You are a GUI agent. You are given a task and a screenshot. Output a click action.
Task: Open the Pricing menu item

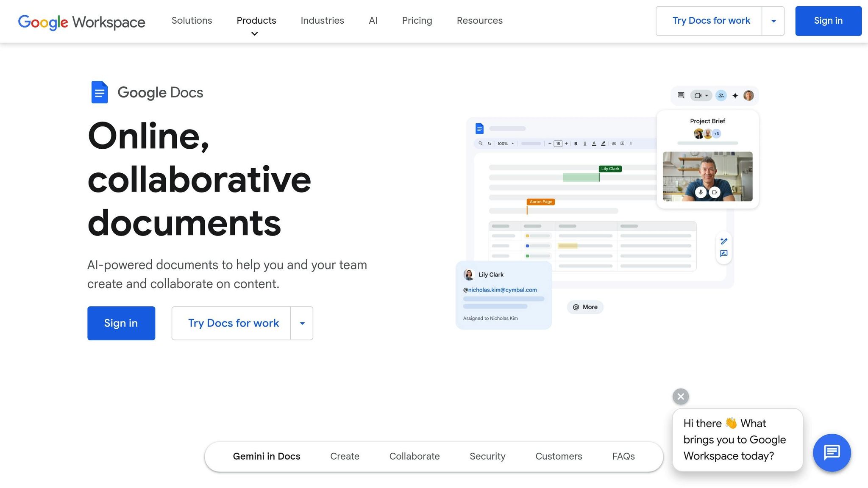(417, 20)
